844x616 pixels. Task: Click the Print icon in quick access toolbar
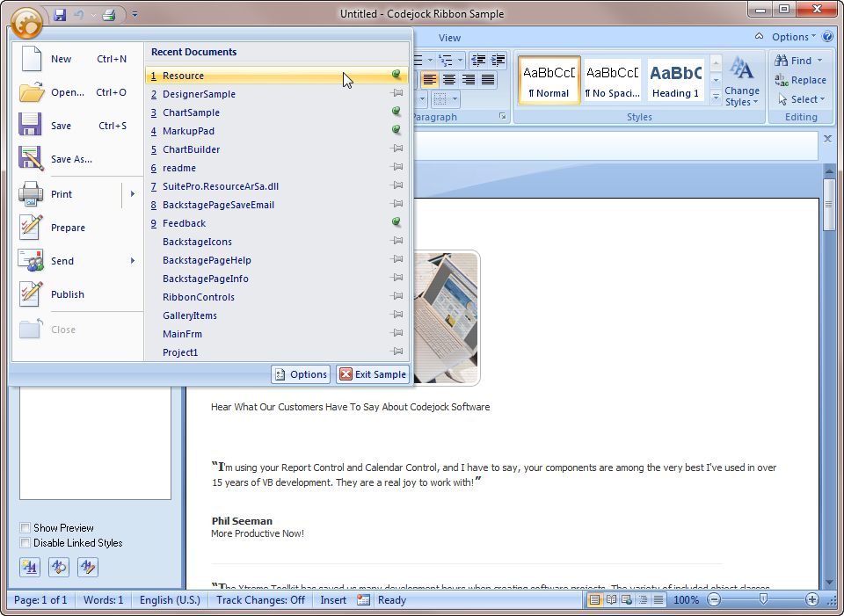(x=109, y=15)
